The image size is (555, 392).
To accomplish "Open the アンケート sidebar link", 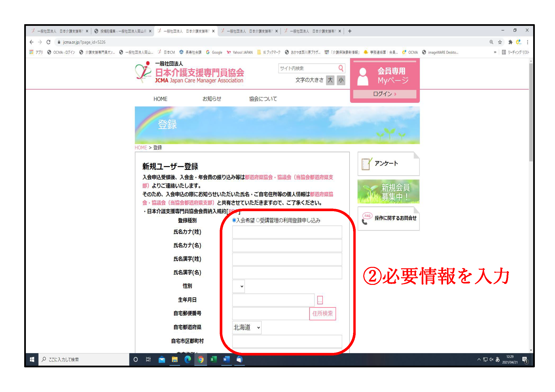I will point(388,164).
